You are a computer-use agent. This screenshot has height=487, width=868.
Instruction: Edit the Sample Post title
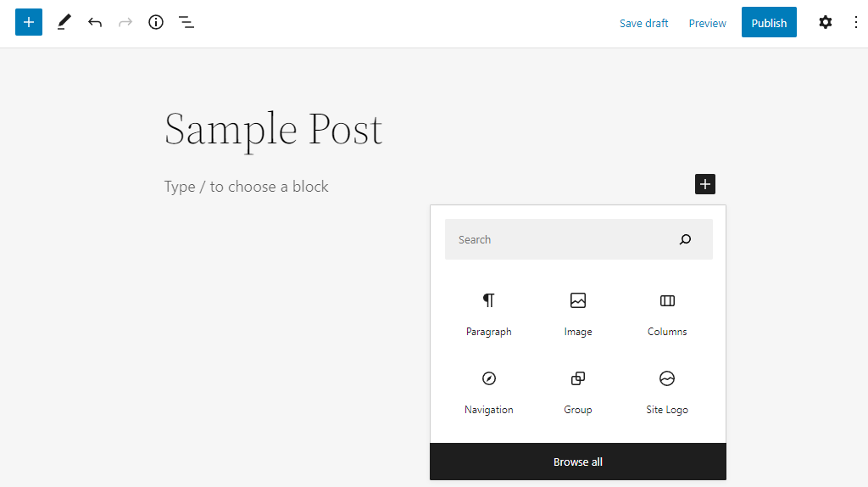click(x=273, y=129)
